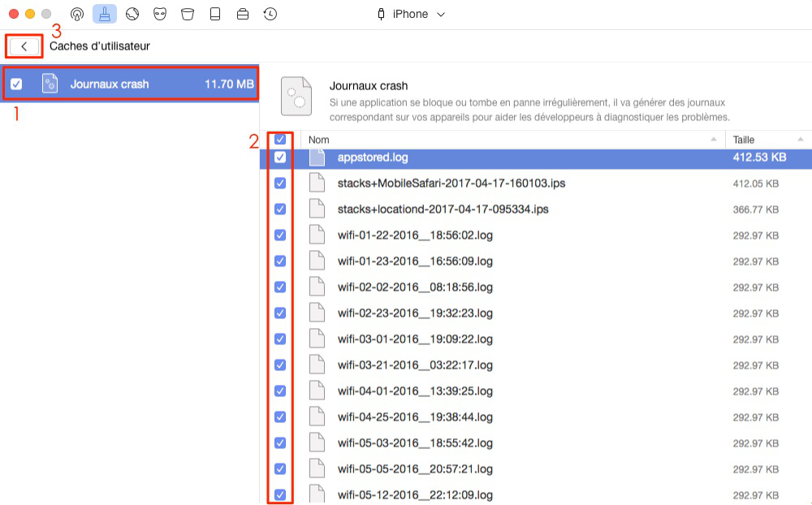Click file icon of wifi-04-01-2016 log
The width and height of the screenshot is (812, 505).
(x=317, y=391)
